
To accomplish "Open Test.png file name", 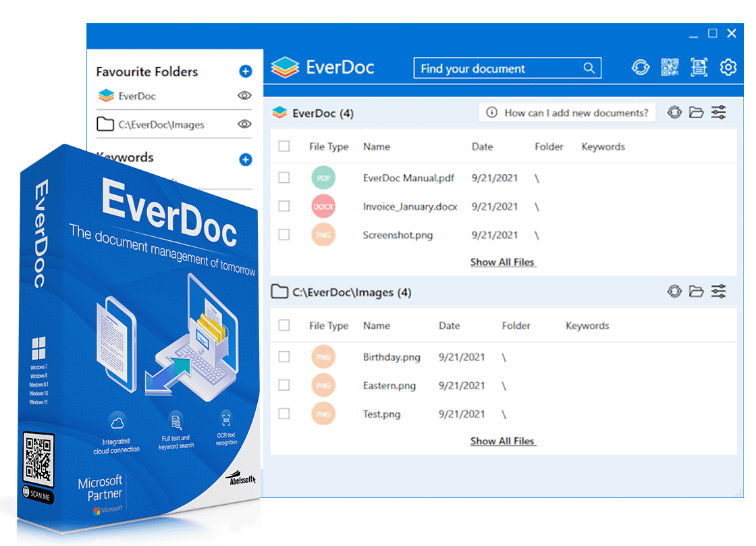I will coord(381,414).
